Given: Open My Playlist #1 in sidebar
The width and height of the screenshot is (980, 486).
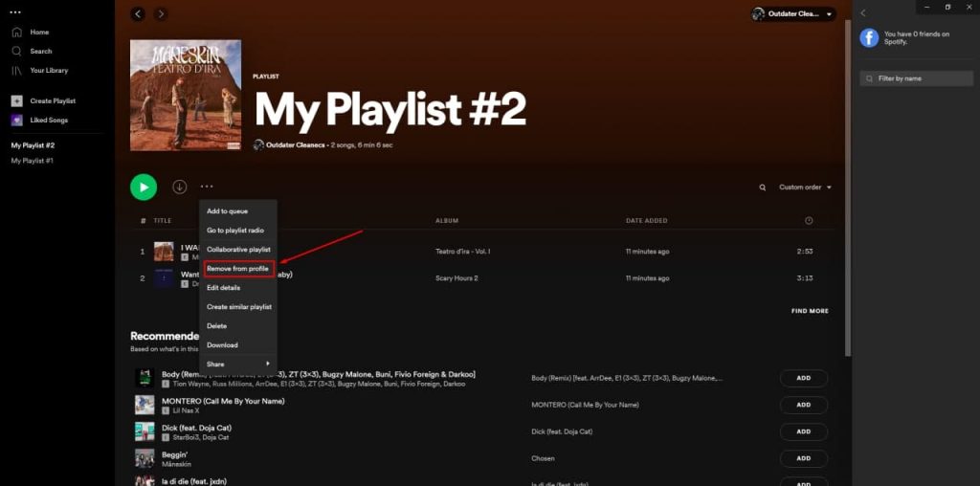Looking at the screenshot, I should click(x=33, y=161).
